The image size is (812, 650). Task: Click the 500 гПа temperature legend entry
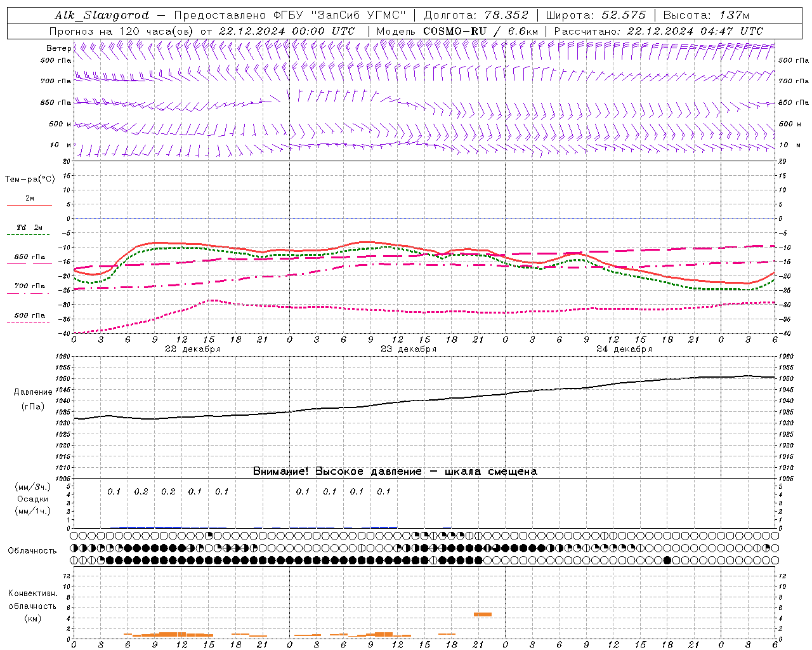click(x=29, y=317)
